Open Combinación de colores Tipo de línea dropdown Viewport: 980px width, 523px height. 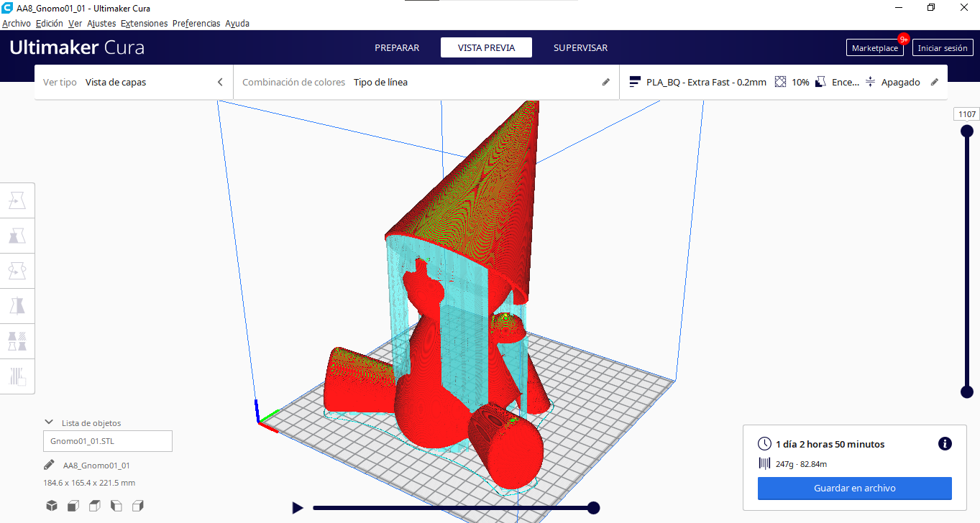tap(426, 82)
